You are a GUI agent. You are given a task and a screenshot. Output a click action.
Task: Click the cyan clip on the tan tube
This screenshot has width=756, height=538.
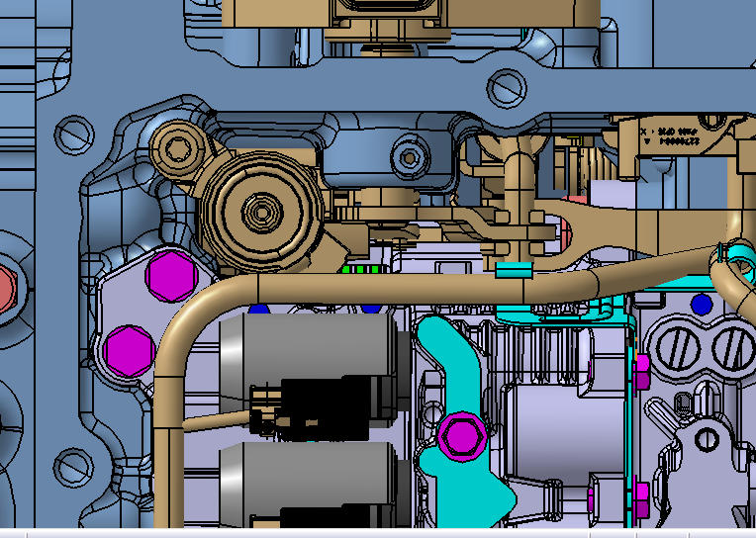pyautogui.click(x=515, y=270)
